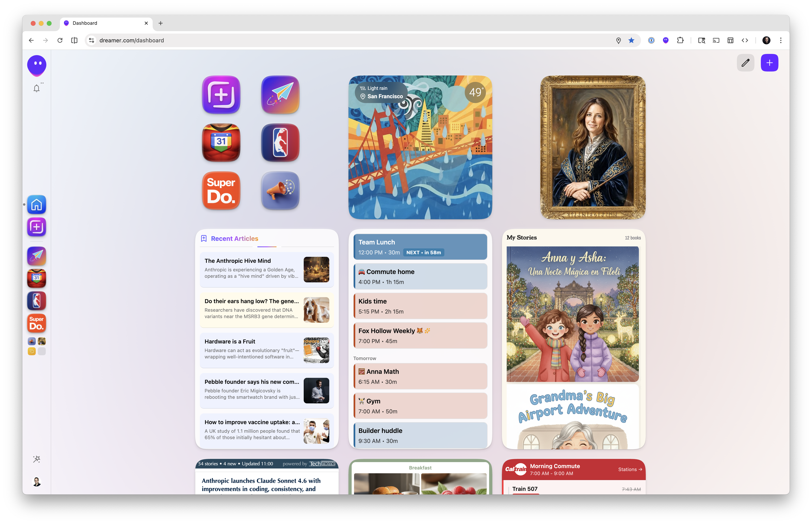812x524 pixels.
Task: Bookmark the page using the star icon
Action: [x=631, y=40]
